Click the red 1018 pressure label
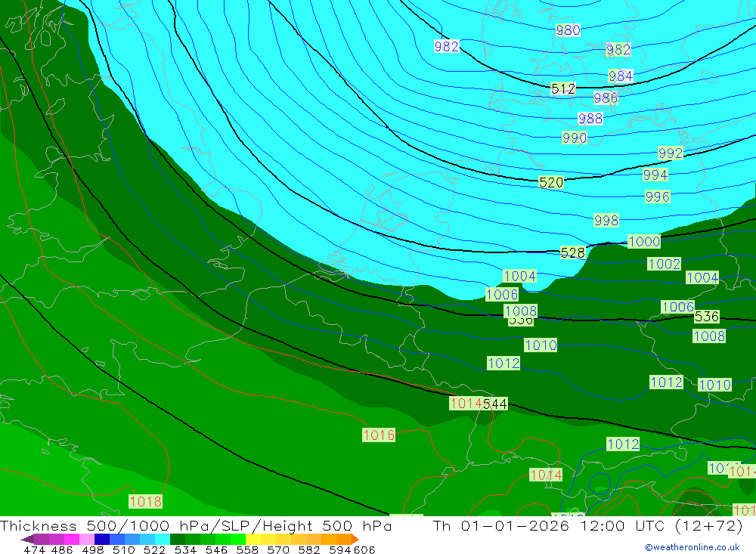This screenshot has height=554, width=756. [145, 501]
